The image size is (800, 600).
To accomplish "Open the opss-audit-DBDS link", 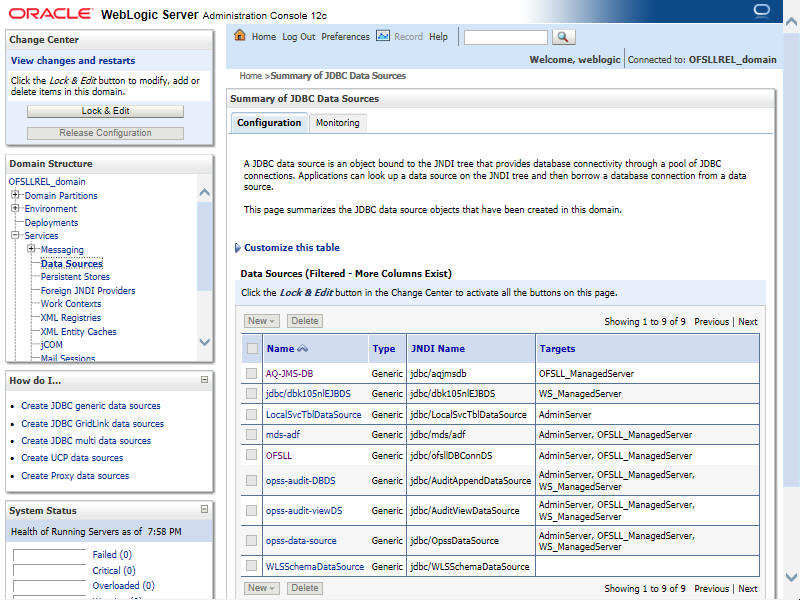I will pos(301,481).
